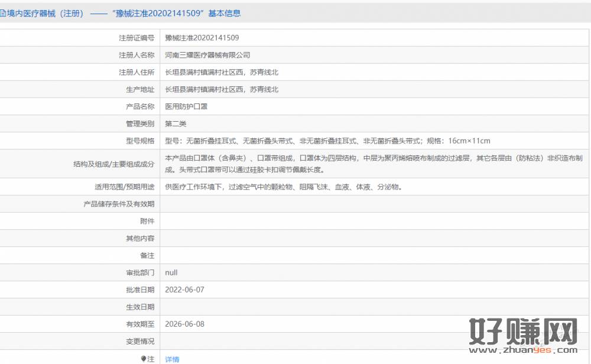Select approval date 2022-06-07
Image resolution: width=591 pixels, height=364 pixels.
185,290
